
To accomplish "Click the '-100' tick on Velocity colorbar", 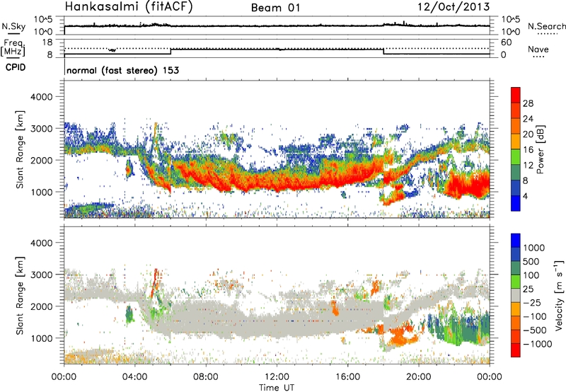I will coord(534,316).
